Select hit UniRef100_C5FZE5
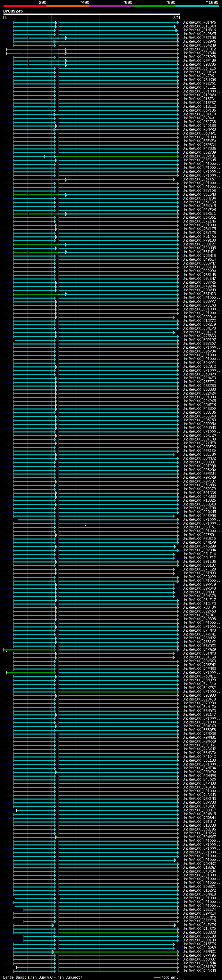 [199, 68]
